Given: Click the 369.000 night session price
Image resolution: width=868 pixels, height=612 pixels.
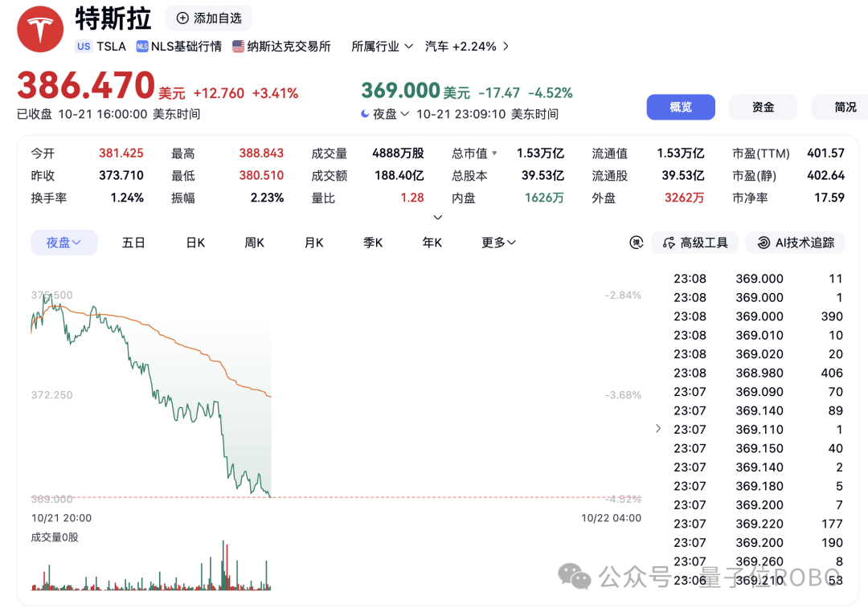Looking at the screenshot, I should tap(401, 90).
